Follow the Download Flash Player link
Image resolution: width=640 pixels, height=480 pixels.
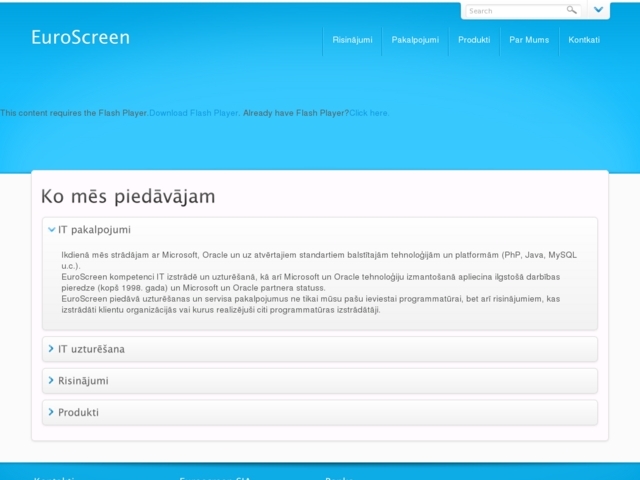[x=193, y=113]
